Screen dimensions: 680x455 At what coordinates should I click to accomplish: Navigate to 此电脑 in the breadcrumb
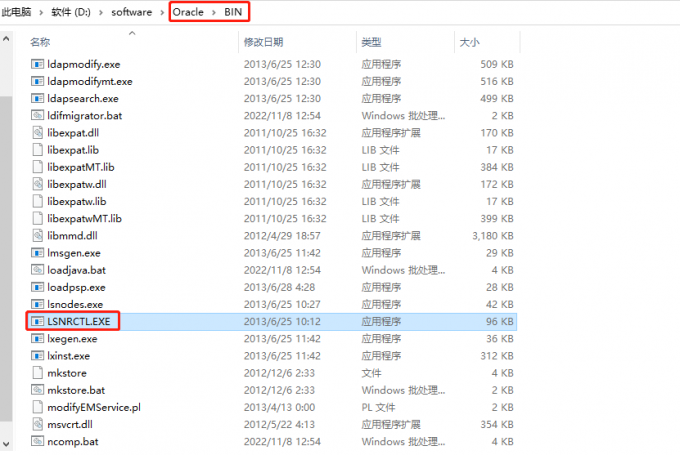(16, 12)
